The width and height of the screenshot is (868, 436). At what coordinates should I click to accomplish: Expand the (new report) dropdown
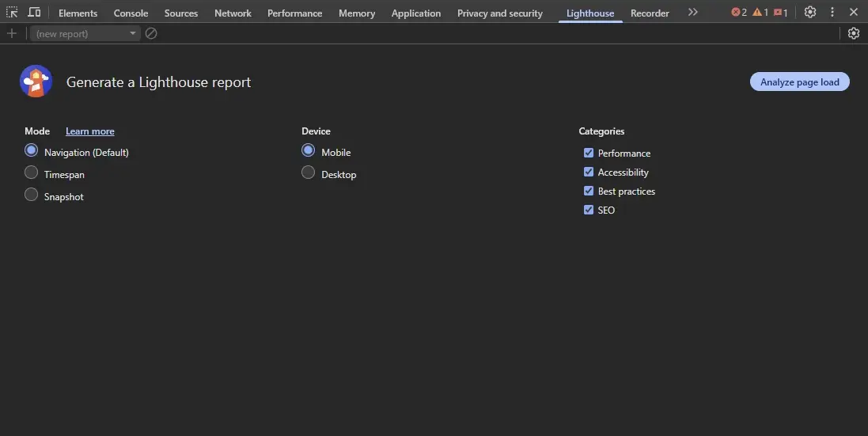click(85, 33)
